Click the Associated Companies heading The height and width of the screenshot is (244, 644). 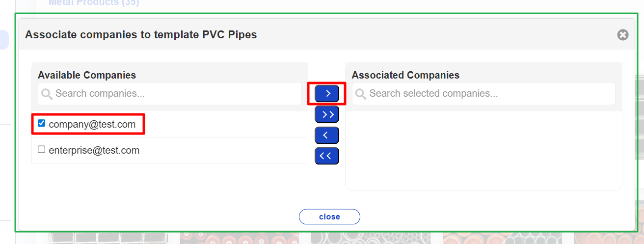pyautogui.click(x=405, y=75)
